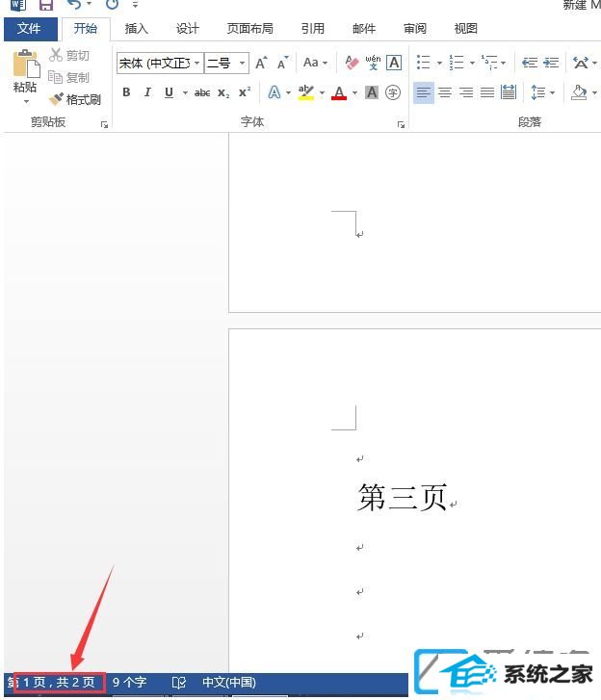
Task: Click the enclosed character 字 icon
Action: [x=393, y=92]
